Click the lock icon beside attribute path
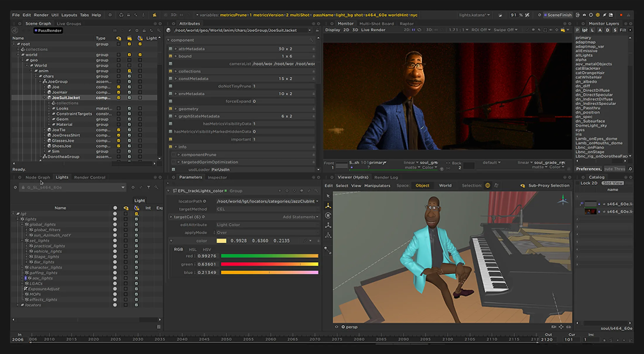644x354 pixels. (x=317, y=30)
